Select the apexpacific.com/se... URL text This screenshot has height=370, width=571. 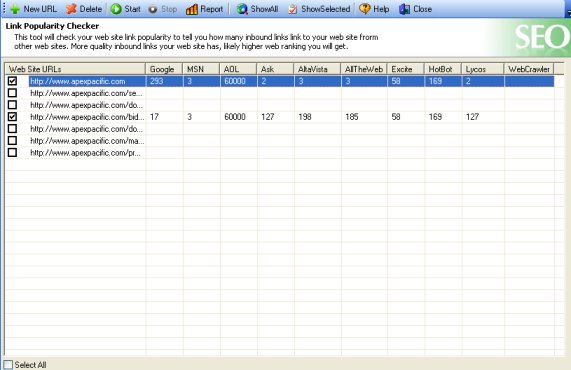[86, 93]
